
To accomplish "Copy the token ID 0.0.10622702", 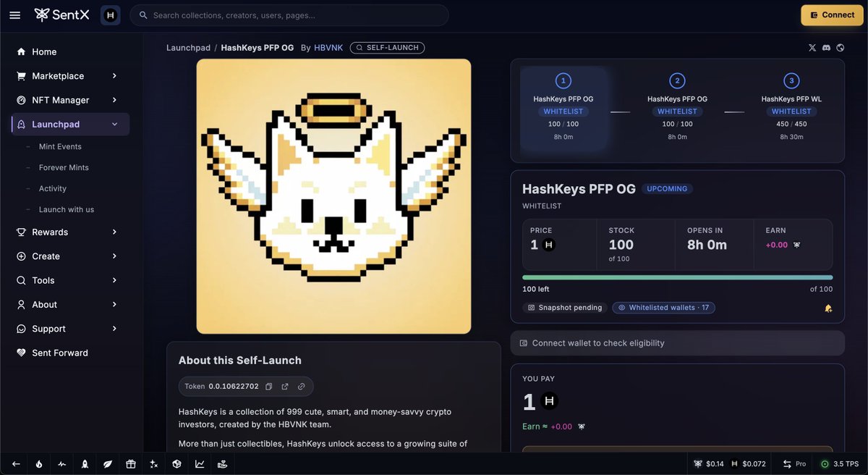I will 268,387.
